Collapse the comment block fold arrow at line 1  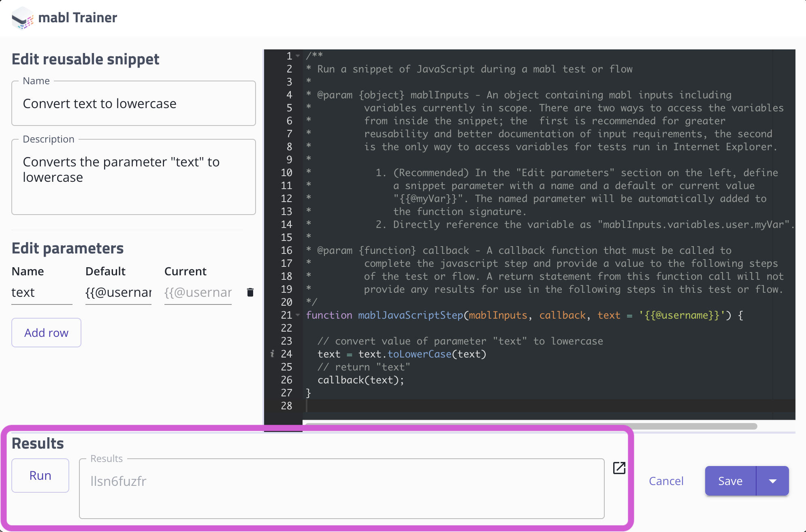coord(298,56)
